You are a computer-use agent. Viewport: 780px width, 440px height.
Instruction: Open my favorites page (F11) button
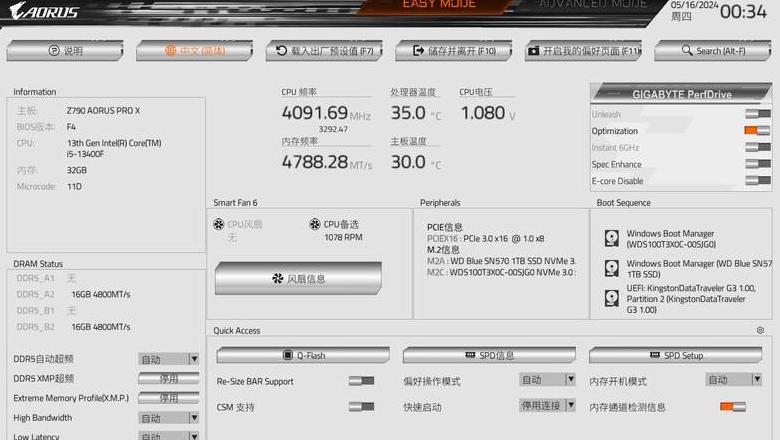pyautogui.click(x=583, y=51)
